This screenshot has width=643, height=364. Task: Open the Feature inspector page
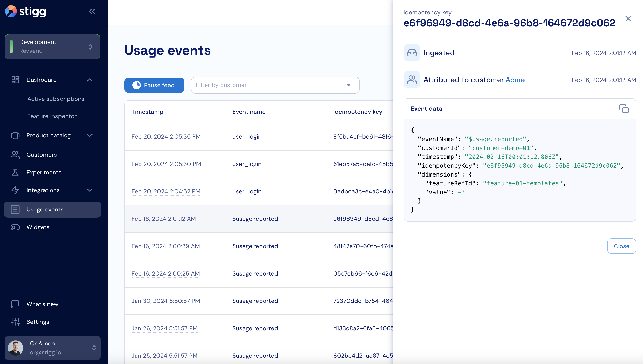point(52,116)
